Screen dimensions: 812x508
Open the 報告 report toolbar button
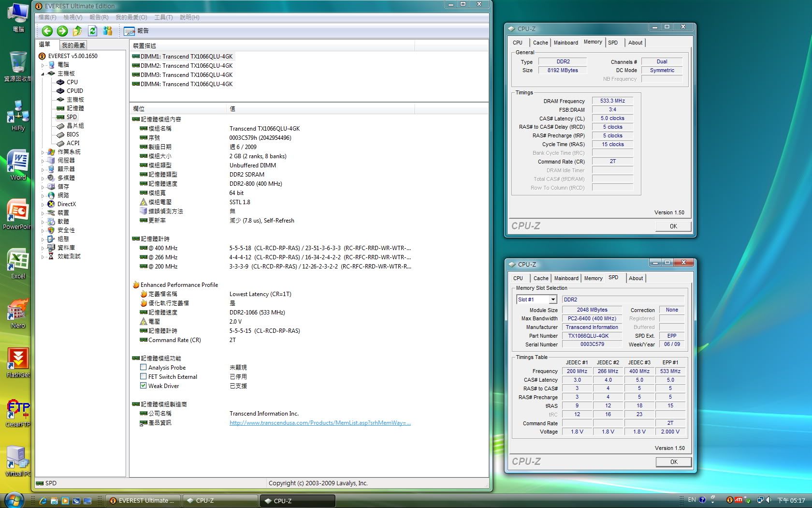136,31
